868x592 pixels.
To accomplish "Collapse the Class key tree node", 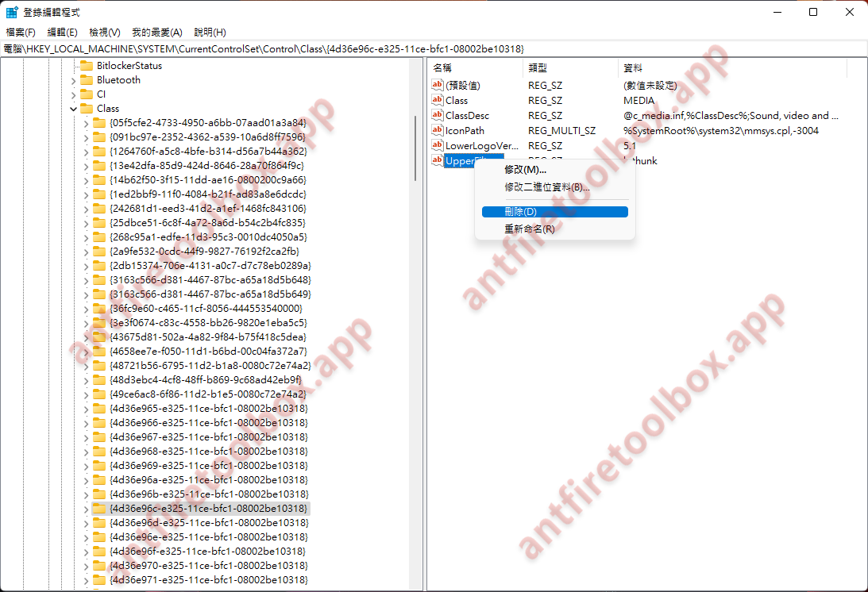I will coord(73,109).
